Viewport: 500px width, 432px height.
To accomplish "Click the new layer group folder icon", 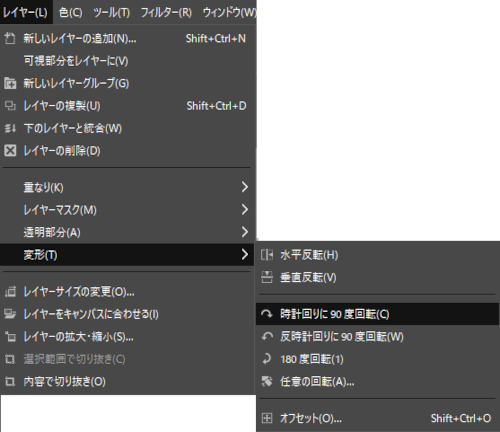I will tap(10, 83).
